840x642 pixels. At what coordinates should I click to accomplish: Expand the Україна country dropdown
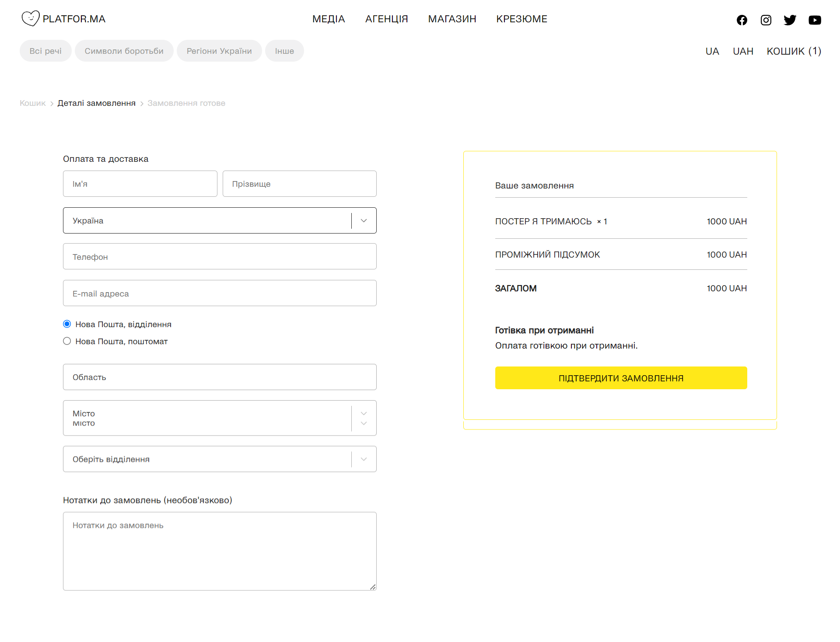pyautogui.click(x=364, y=221)
